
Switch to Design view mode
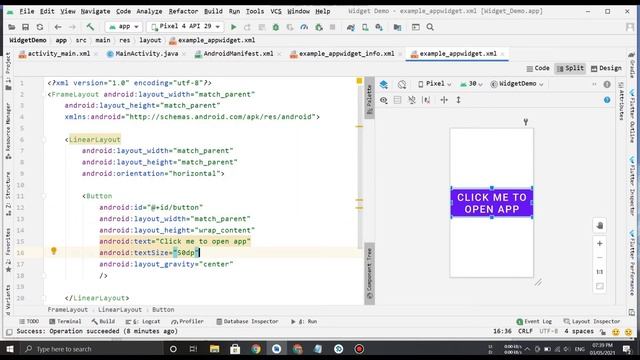pos(606,68)
